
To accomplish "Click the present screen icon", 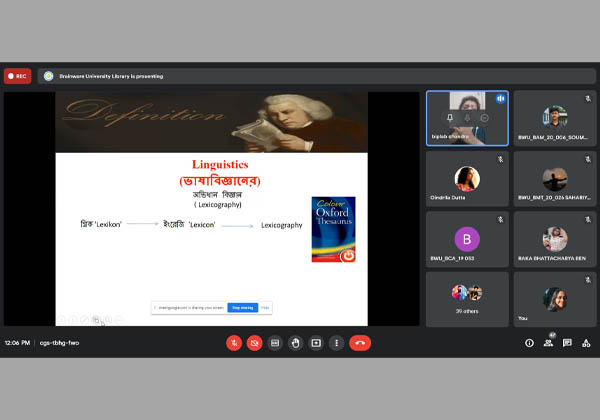I will [x=316, y=342].
